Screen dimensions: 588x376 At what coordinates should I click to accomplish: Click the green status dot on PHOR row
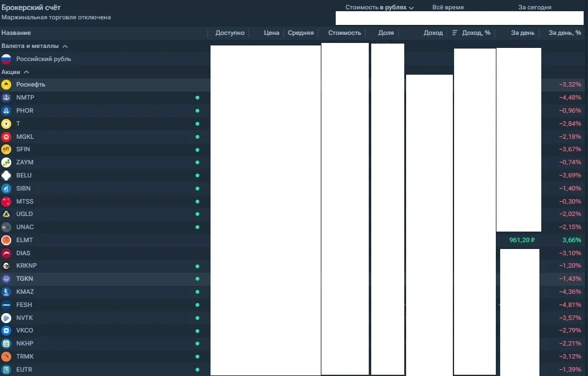coord(197,111)
